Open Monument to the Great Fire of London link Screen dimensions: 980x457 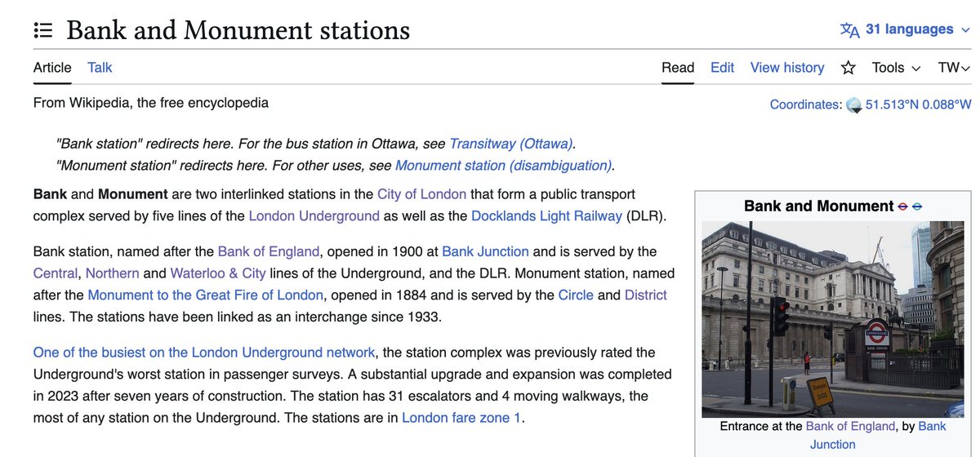(206, 295)
